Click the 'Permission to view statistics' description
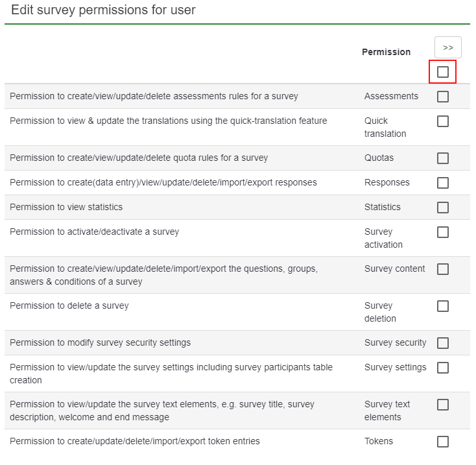The height and width of the screenshot is (465, 476). point(66,207)
